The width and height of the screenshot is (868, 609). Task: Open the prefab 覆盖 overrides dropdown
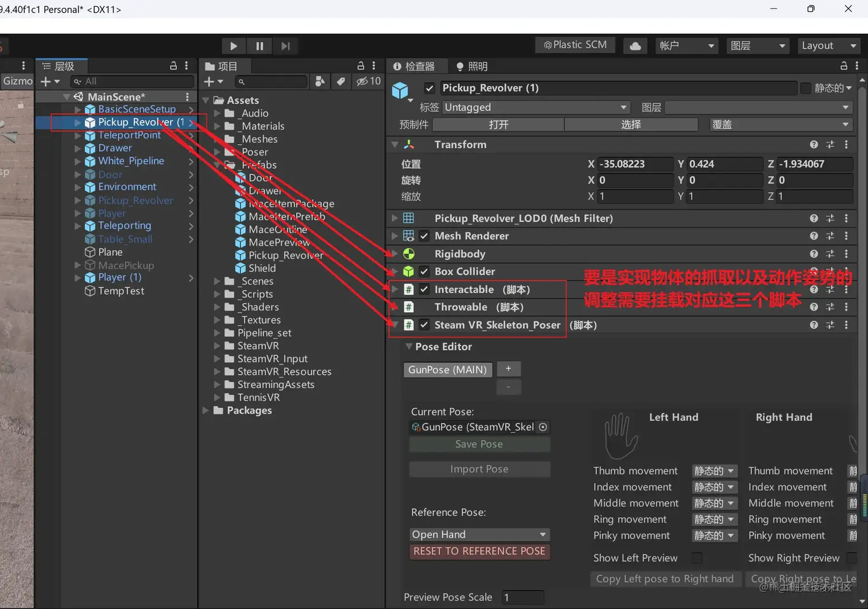point(780,125)
